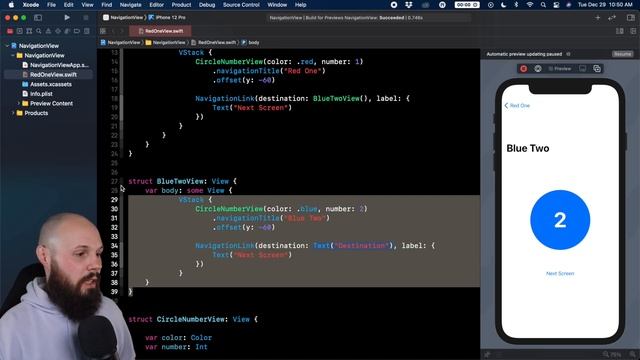Open the NavigationView scheme selector

click(123, 18)
